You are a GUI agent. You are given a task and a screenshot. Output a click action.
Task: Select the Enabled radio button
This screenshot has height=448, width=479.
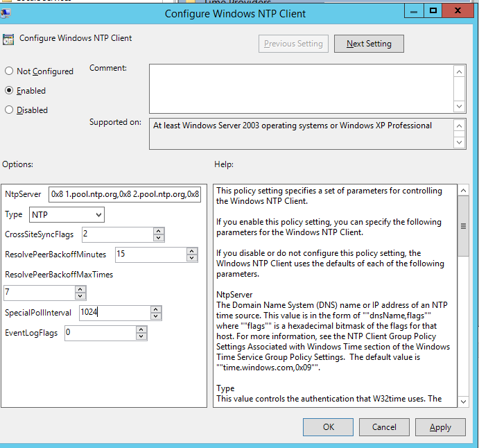tap(9, 90)
